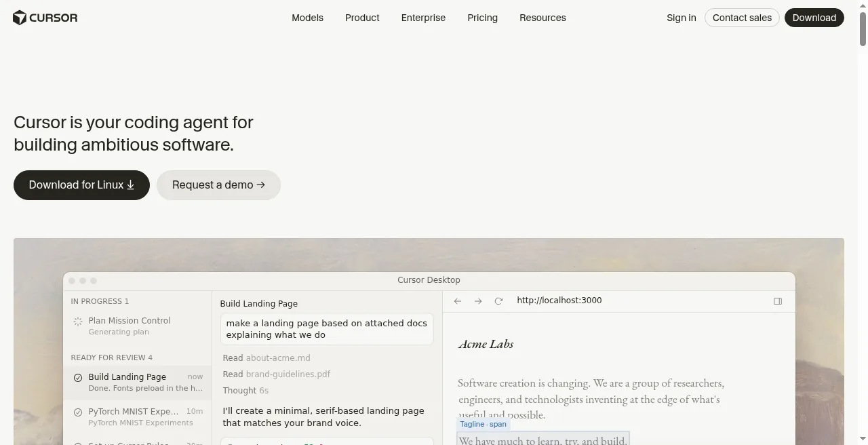Click the 'Read brand-guidelines.pdf' line

(277, 374)
